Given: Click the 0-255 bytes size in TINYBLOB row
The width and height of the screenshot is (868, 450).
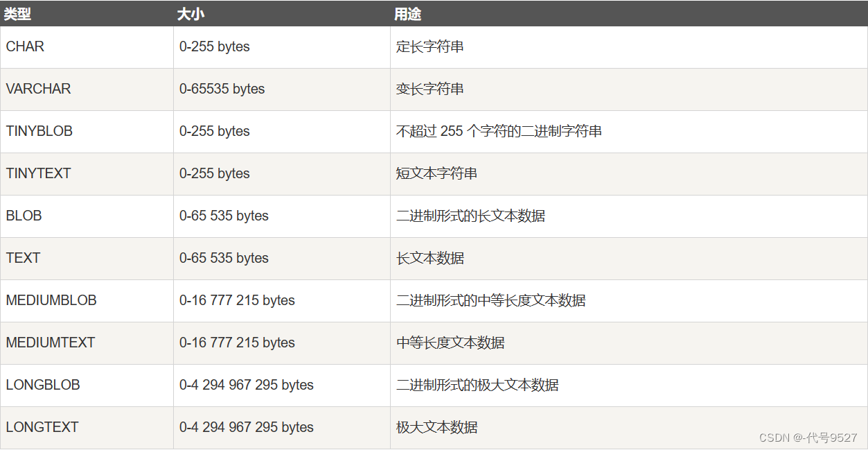Looking at the screenshot, I should point(214,131).
